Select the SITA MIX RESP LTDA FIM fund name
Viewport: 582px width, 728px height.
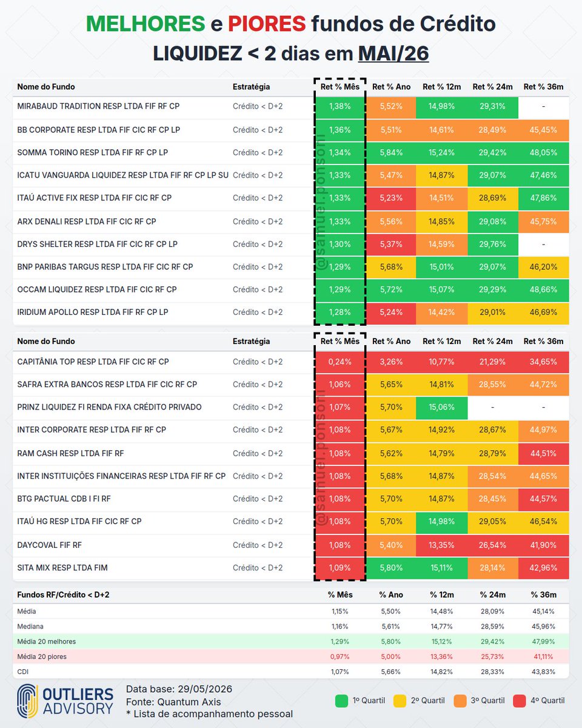click(x=62, y=568)
